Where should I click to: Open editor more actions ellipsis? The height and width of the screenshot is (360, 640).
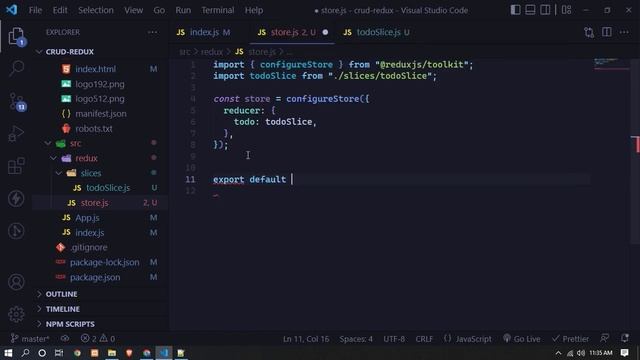click(x=624, y=32)
